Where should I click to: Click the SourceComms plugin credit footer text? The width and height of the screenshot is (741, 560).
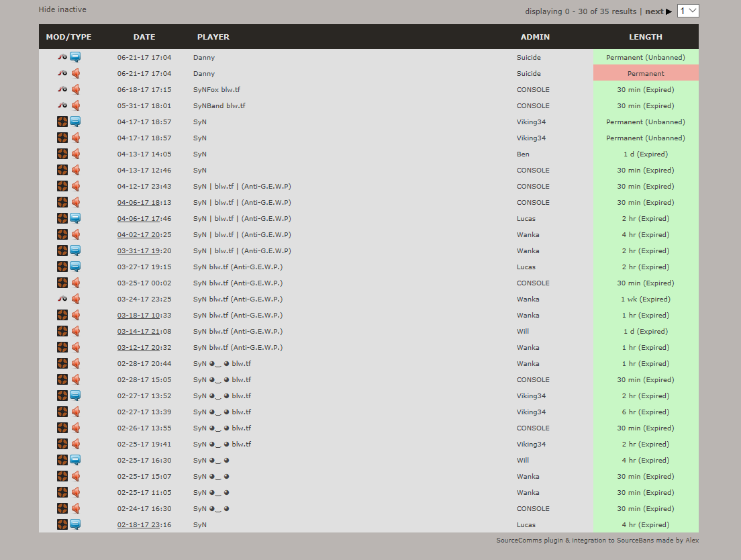point(597,540)
